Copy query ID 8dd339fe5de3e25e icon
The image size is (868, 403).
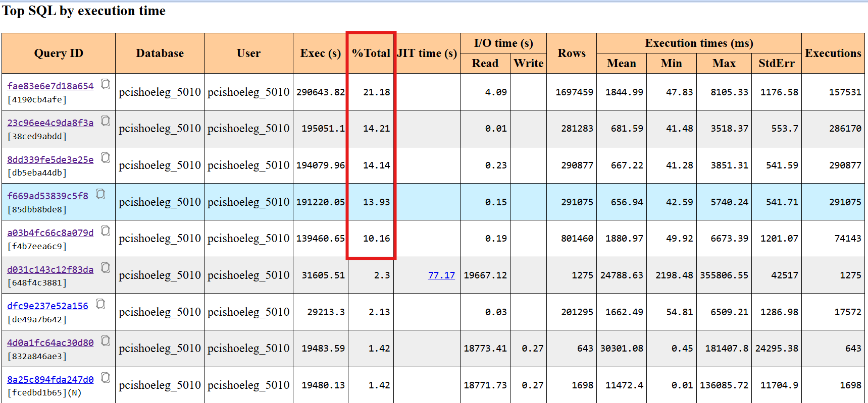pos(106,157)
